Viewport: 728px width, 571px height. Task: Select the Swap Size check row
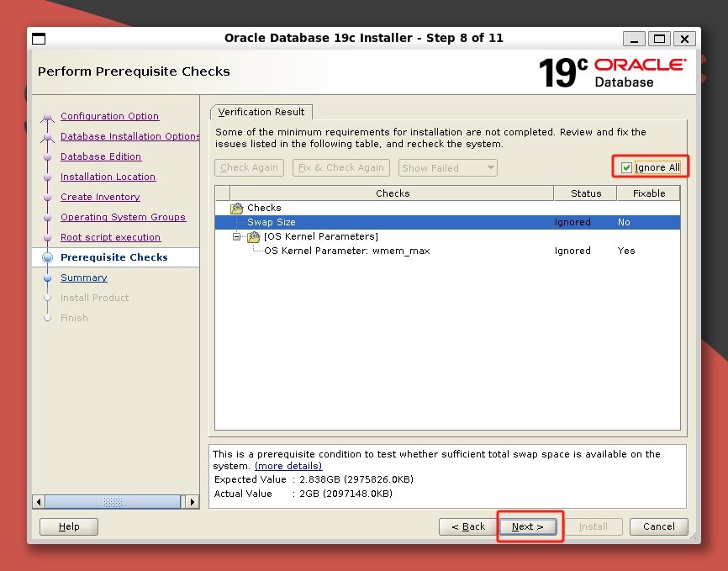pos(271,222)
